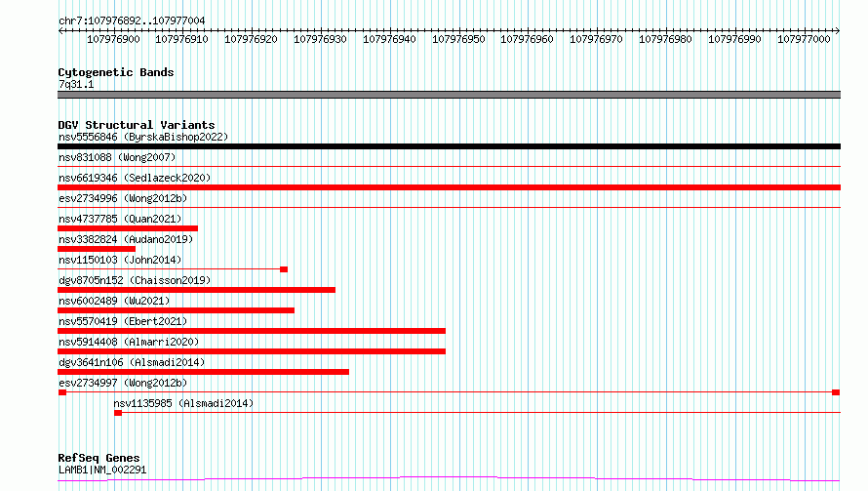This screenshot has width=868, height=491.
Task: Click the red bar under dgv8705n152
Action: coord(196,290)
